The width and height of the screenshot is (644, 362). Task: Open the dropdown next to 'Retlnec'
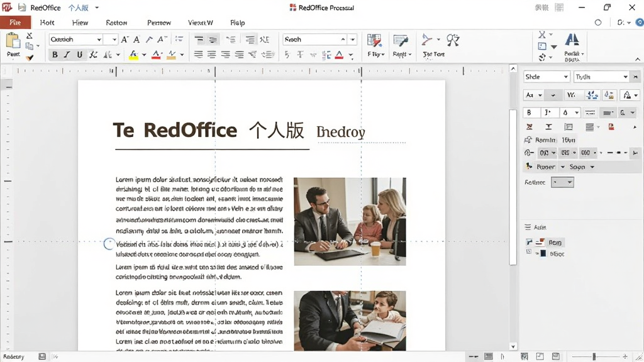562,182
